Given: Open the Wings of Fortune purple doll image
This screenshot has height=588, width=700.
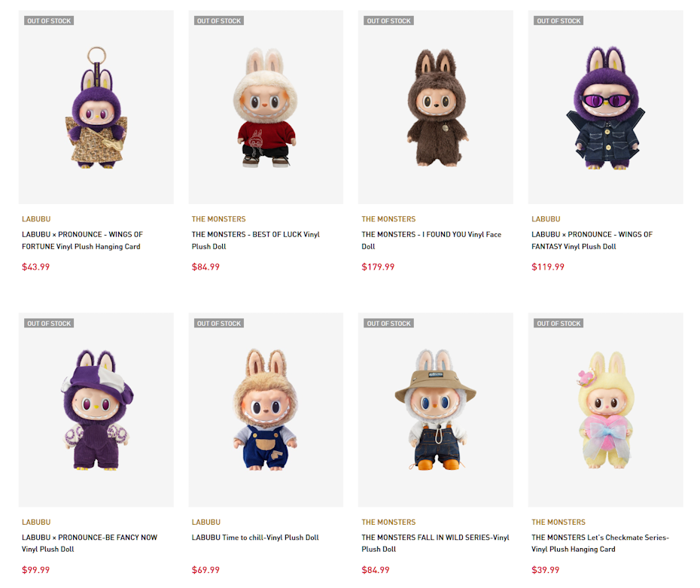Looking at the screenshot, I should tap(96, 108).
